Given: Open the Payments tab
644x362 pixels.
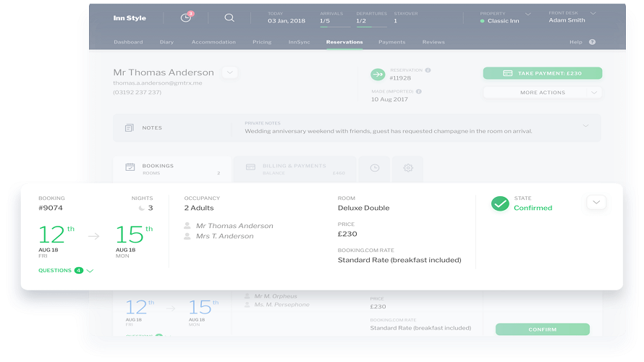Looking at the screenshot, I should coord(391,42).
